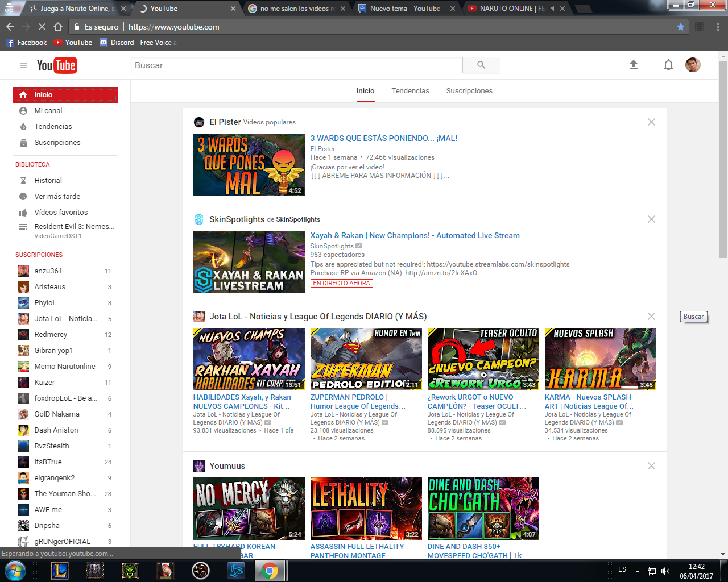Click the taskbar volume speaker icon

(665, 571)
